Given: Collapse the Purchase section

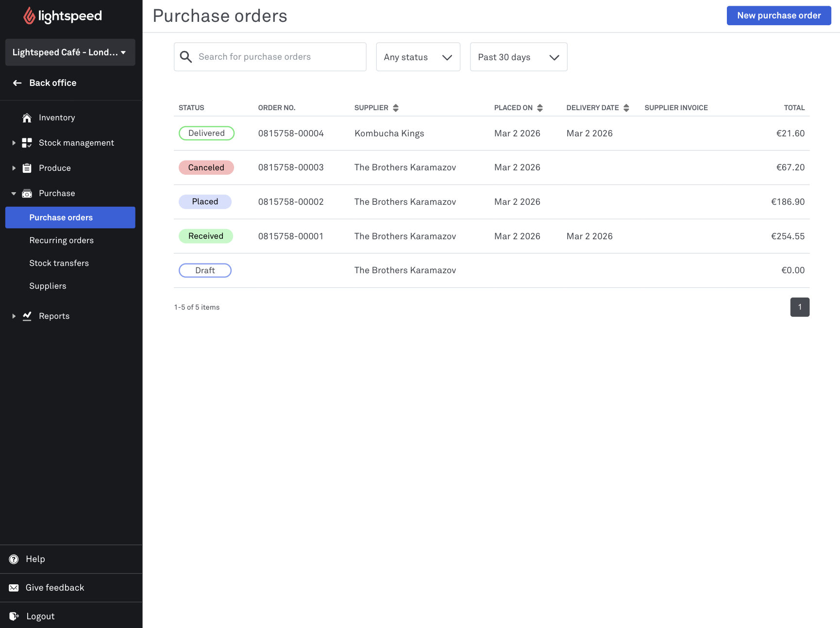Looking at the screenshot, I should (x=14, y=193).
